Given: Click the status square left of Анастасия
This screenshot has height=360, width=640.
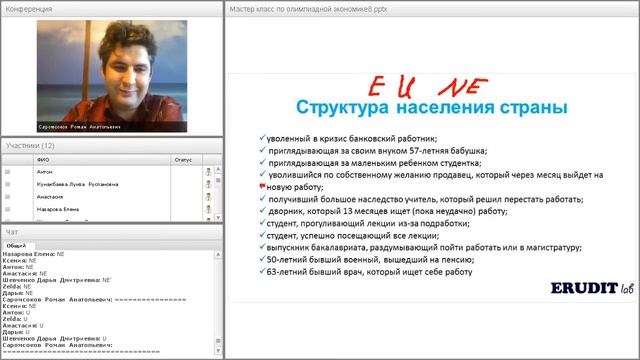Looking at the screenshot, I should click(7, 197).
